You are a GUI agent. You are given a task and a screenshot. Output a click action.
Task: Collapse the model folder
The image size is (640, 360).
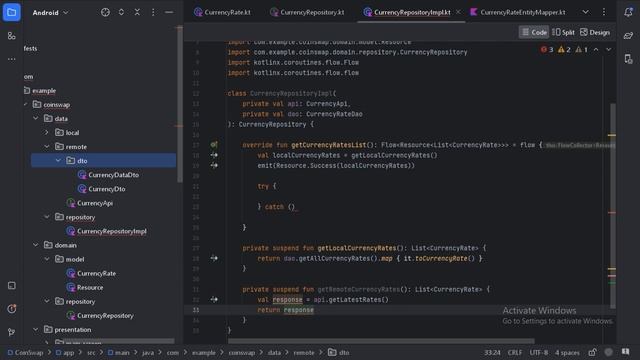(47, 259)
